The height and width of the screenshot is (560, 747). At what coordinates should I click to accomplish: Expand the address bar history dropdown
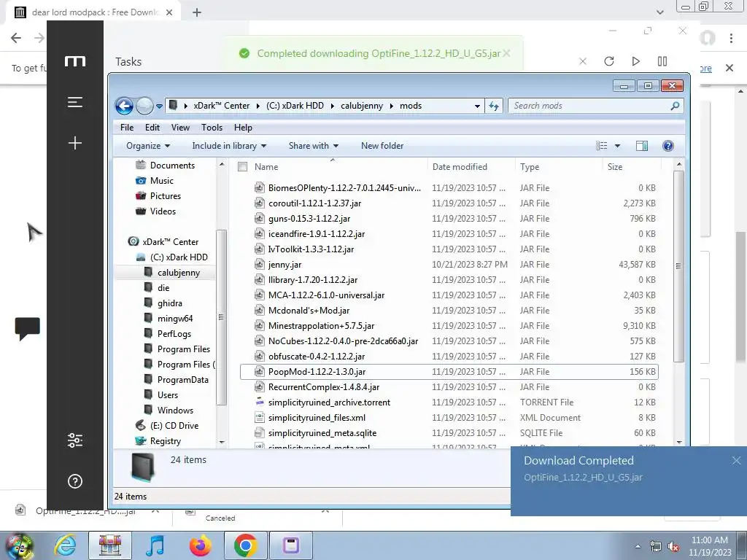[x=477, y=106]
